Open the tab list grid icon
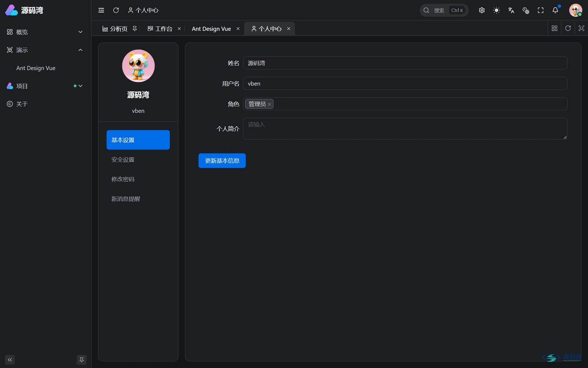 pos(555,28)
